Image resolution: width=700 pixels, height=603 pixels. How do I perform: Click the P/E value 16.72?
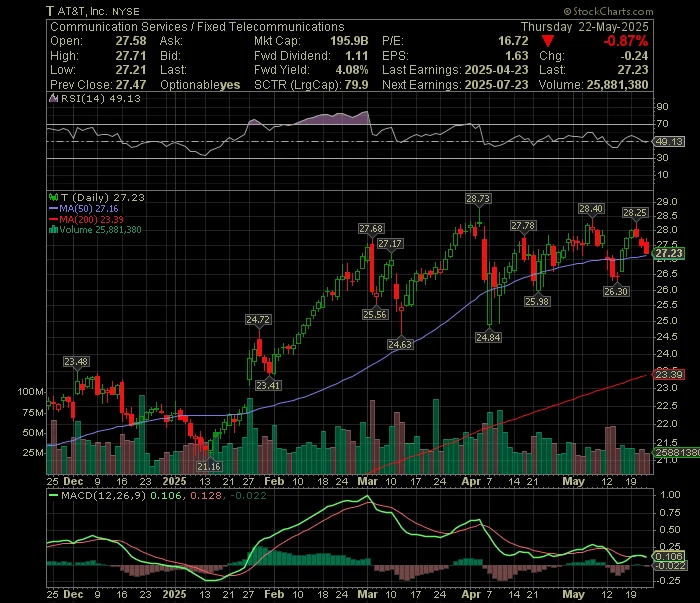click(513, 41)
